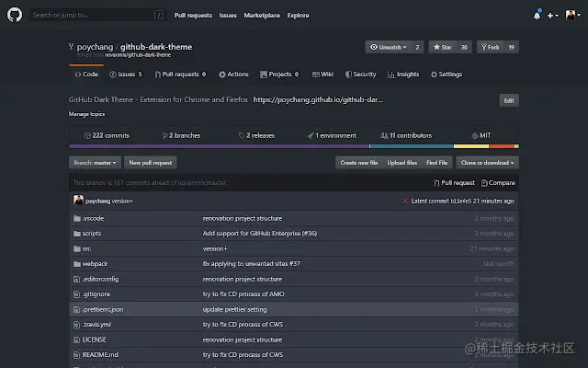Image resolution: width=588 pixels, height=368 pixels.
Task: Select the Code tab
Action: [86, 75]
